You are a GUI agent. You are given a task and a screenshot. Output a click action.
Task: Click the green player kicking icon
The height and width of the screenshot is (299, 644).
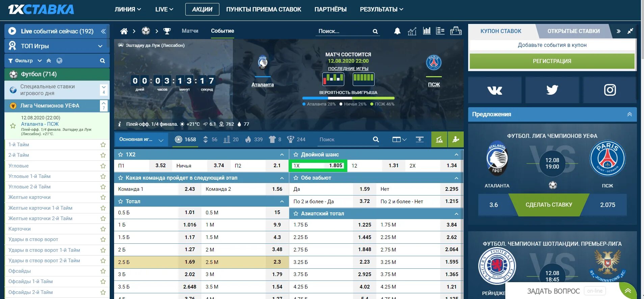(x=456, y=139)
